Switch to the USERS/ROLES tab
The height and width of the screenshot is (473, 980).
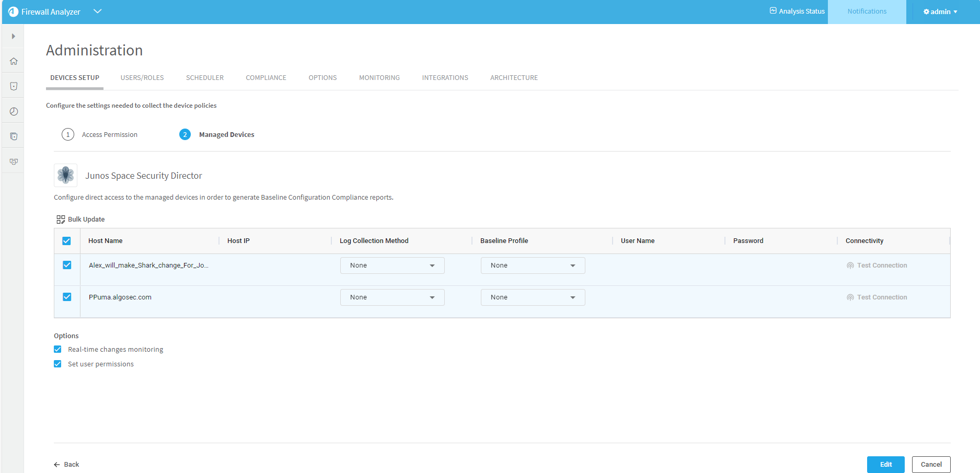click(x=142, y=78)
